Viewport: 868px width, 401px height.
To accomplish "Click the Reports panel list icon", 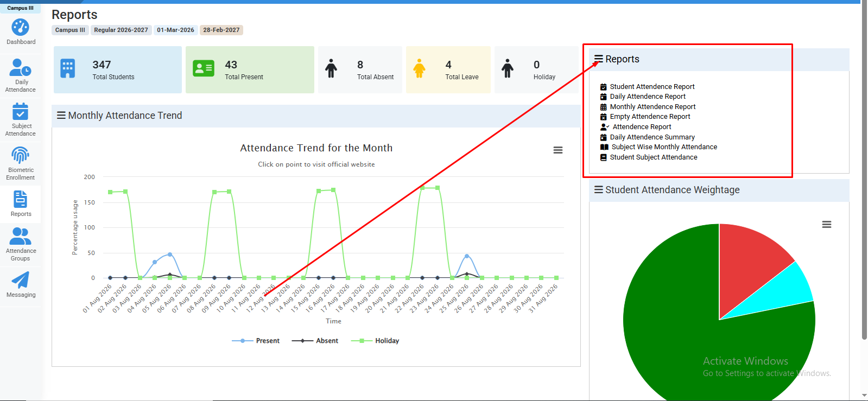I will 599,59.
